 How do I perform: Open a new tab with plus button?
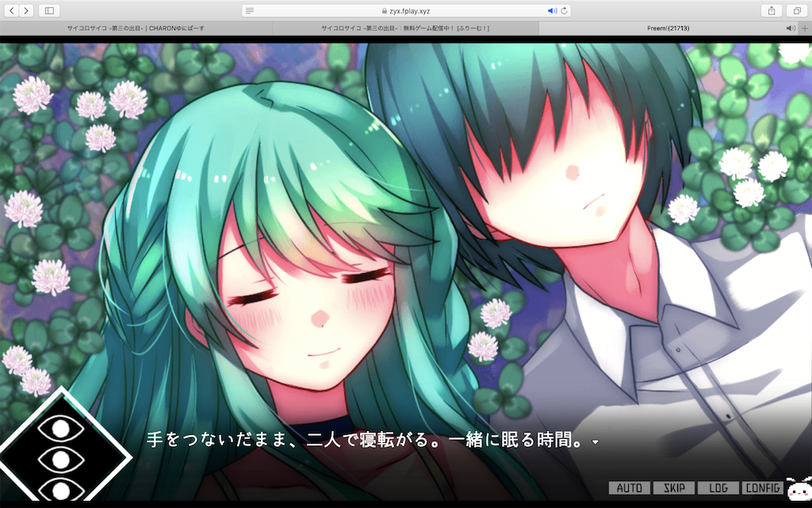pos(805,28)
